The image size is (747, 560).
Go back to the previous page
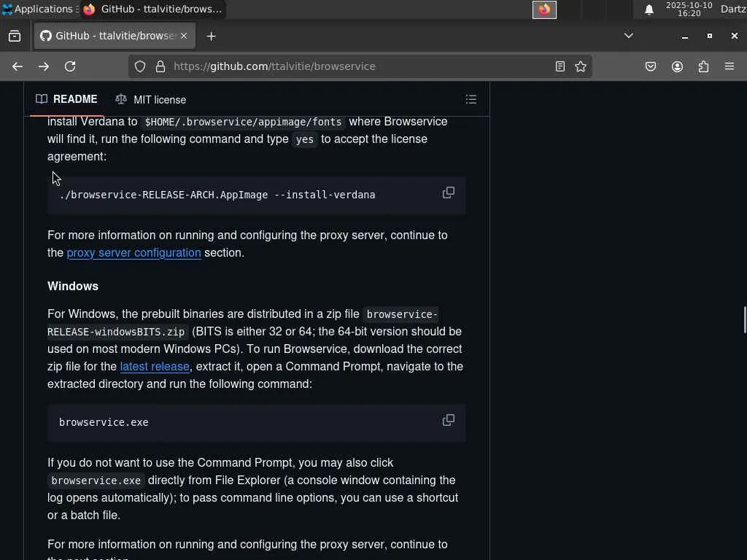point(18,66)
